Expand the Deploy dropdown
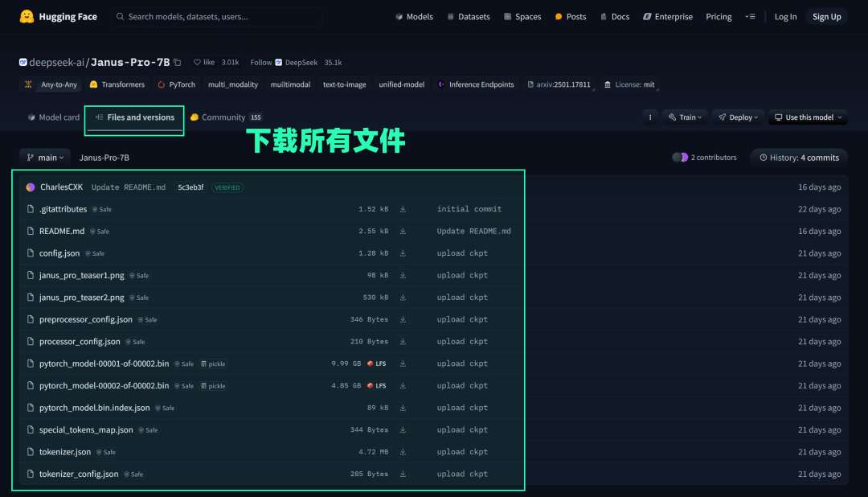The width and height of the screenshot is (868, 497). point(738,117)
